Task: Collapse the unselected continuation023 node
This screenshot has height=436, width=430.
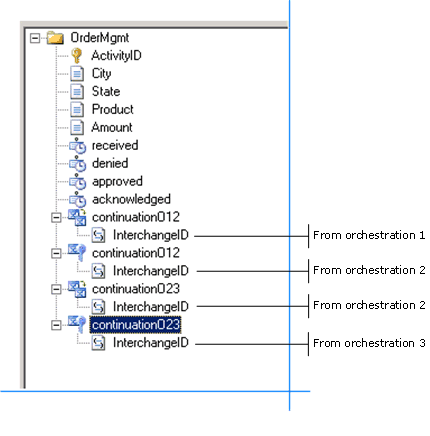Action: tap(56, 289)
